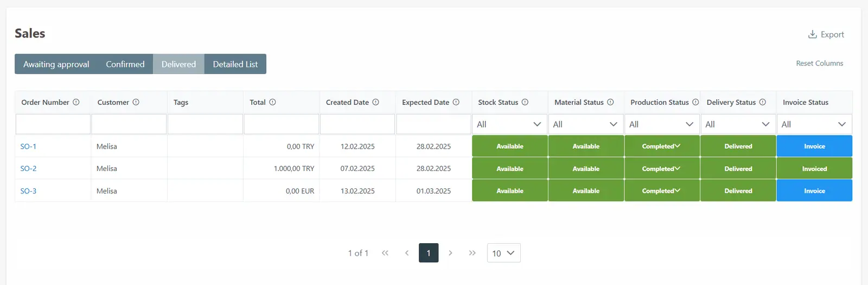Switch to Confirmed tab
The height and width of the screenshot is (285, 868).
pyautogui.click(x=125, y=64)
